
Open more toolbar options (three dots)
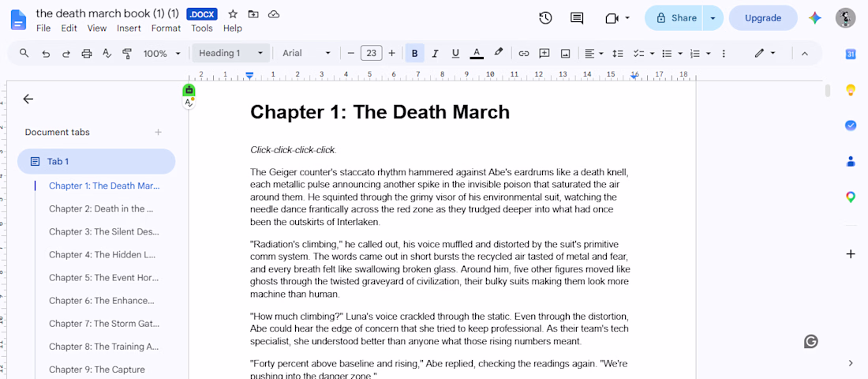(x=724, y=54)
